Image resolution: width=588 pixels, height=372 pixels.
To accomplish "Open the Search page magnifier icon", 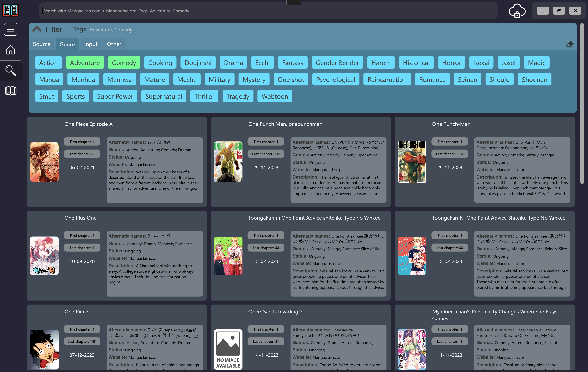I will [x=10, y=71].
